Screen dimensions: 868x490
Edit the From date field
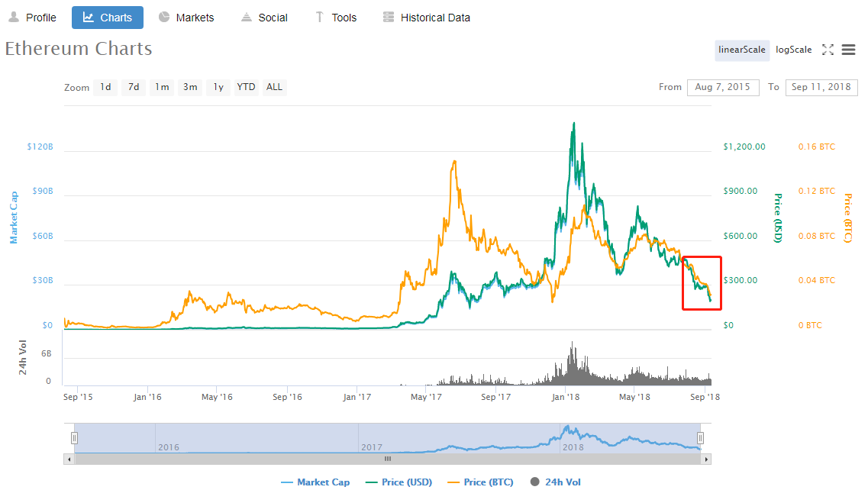click(x=723, y=87)
